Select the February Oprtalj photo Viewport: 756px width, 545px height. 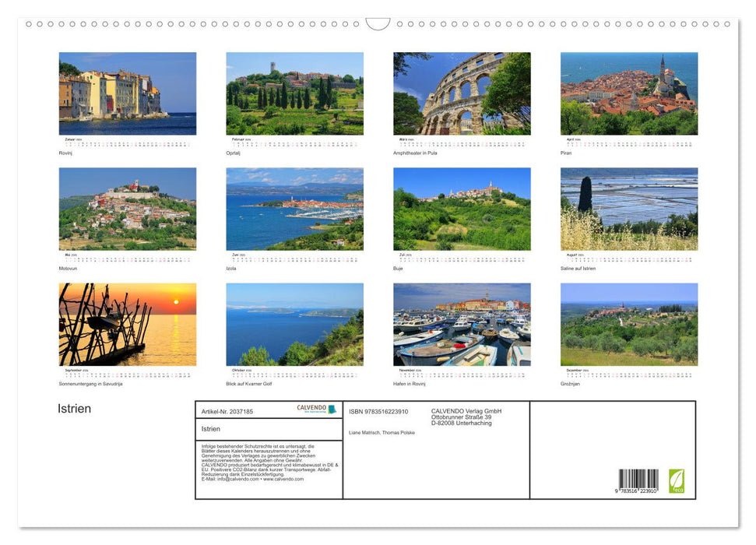pyautogui.click(x=294, y=93)
